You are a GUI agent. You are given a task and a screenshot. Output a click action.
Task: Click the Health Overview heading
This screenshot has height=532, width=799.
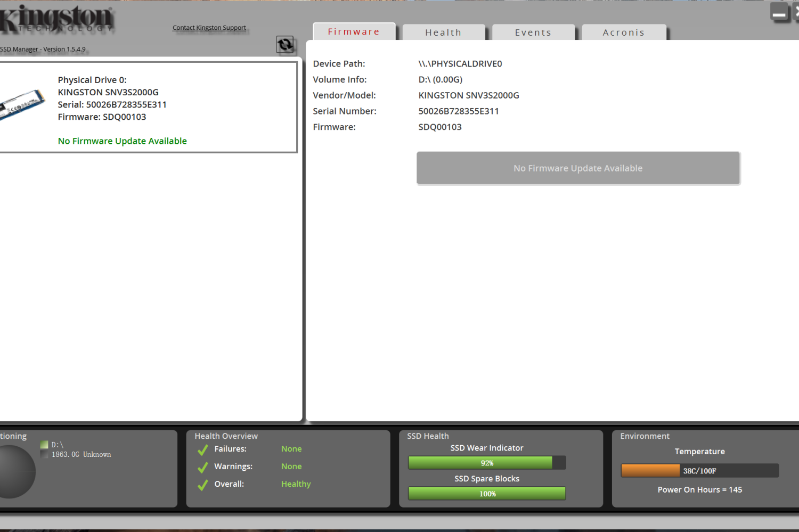coord(226,436)
